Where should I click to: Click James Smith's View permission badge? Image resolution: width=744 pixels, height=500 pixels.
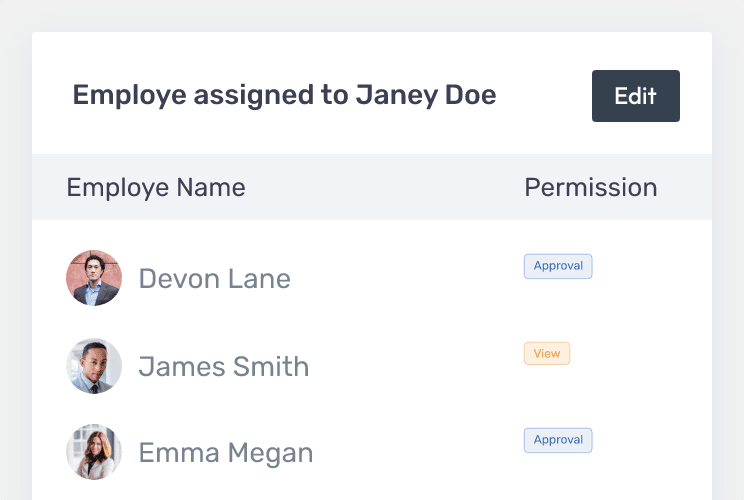coord(547,353)
